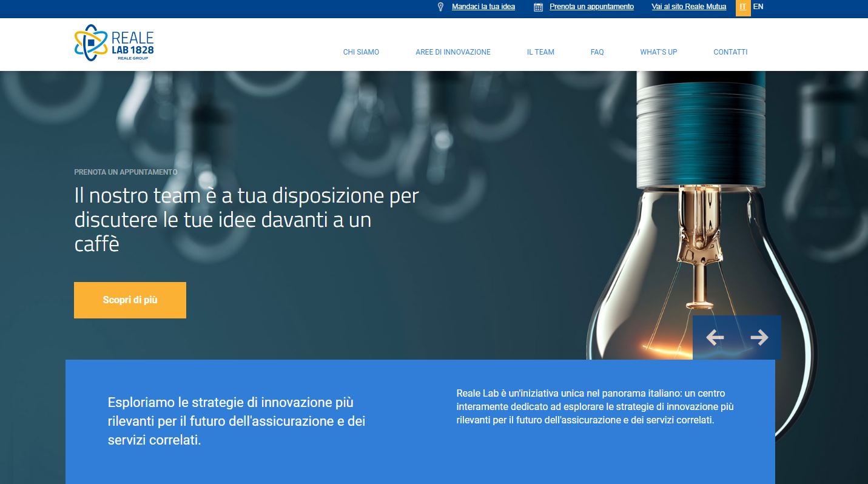Image resolution: width=868 pixels, height=484 pixels.
Task: Follow the Prenota un appuntamento link
Action: (591, 7)
